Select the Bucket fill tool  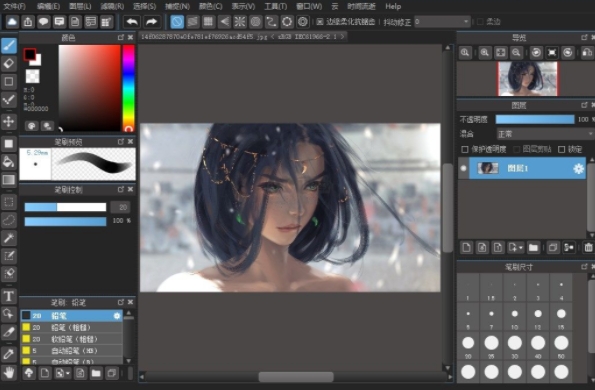point(9,162)
